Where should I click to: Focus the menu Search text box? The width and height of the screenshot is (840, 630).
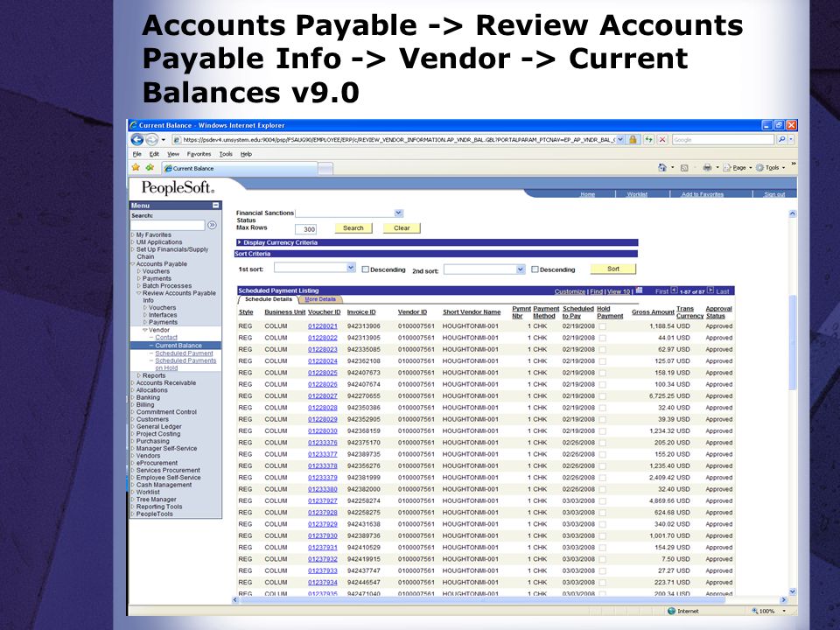pyautogui.click(x=168, y=225)
